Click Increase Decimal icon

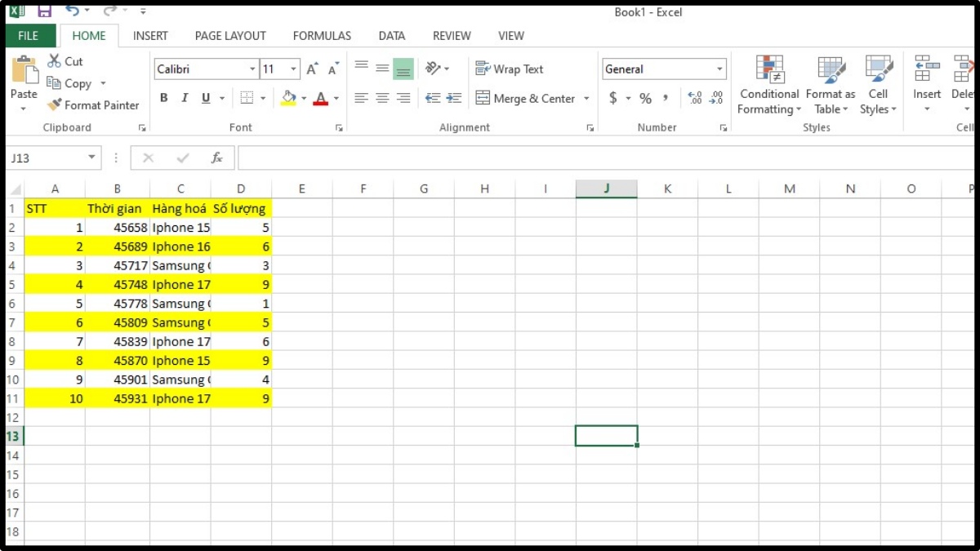695,99
